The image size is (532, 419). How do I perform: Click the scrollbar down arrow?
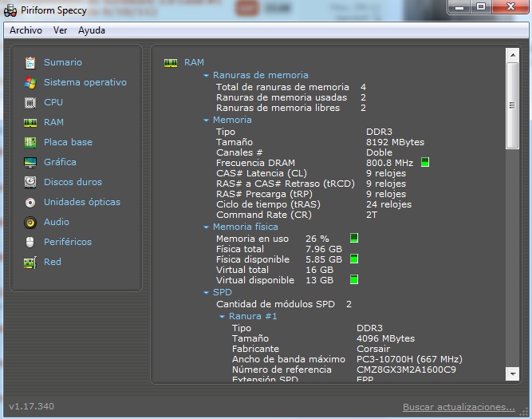pyautogui.click(x=512, y=374)
